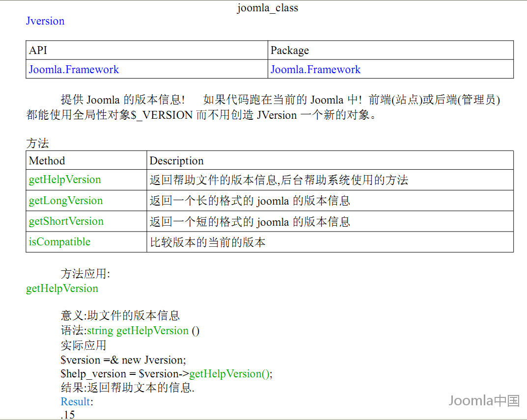Click the blue Result label
This screenshot has width=527, height=420.
[75, 402]
